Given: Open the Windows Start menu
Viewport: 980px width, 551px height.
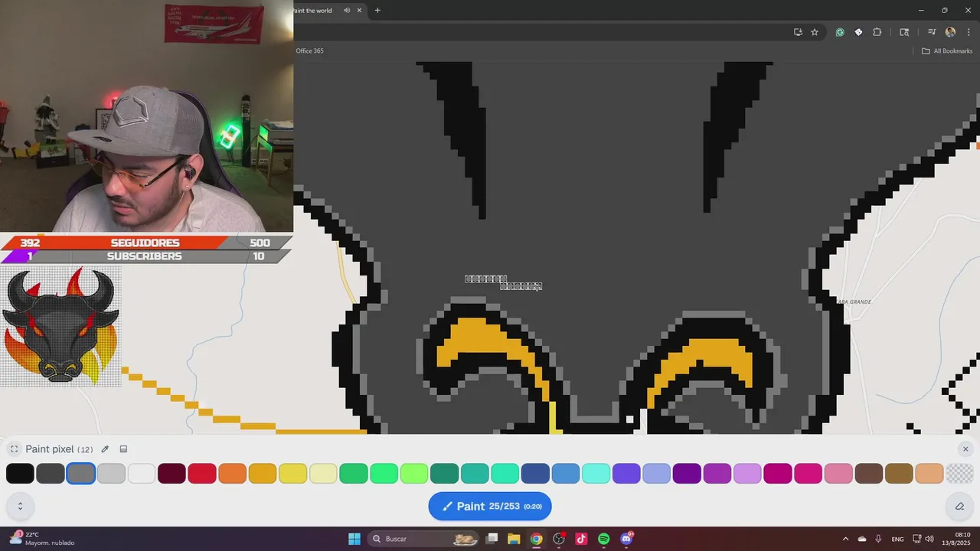Looking at the screenshot, I should [354, 539].
